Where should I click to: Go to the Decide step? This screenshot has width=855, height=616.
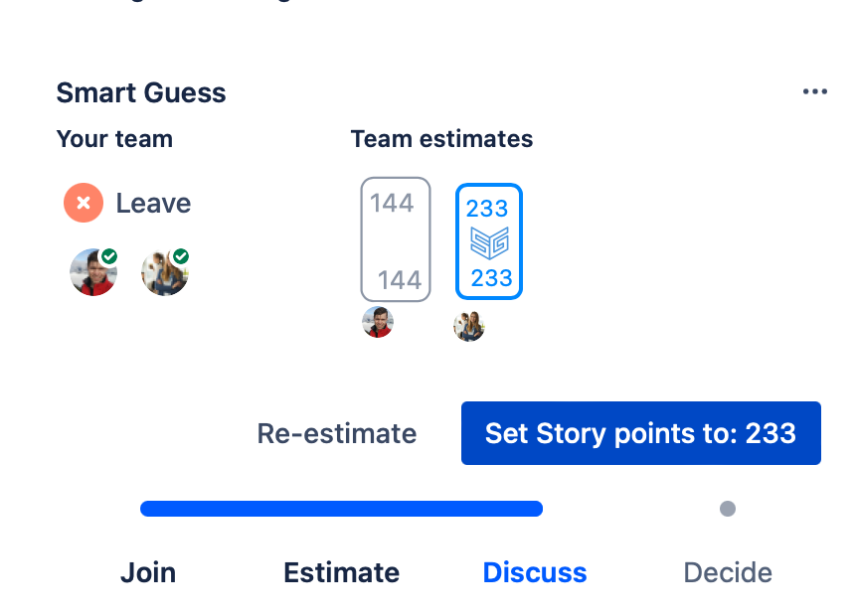[x=727, y=572]
